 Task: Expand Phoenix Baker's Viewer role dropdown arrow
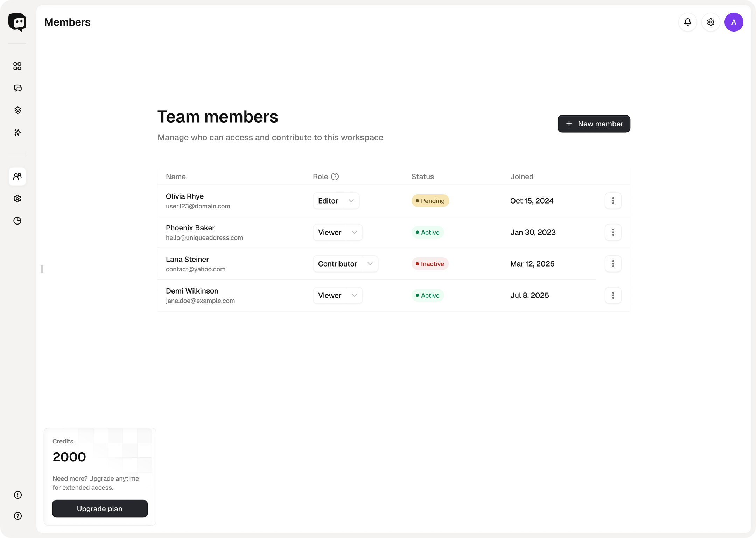tap(355, 232)
